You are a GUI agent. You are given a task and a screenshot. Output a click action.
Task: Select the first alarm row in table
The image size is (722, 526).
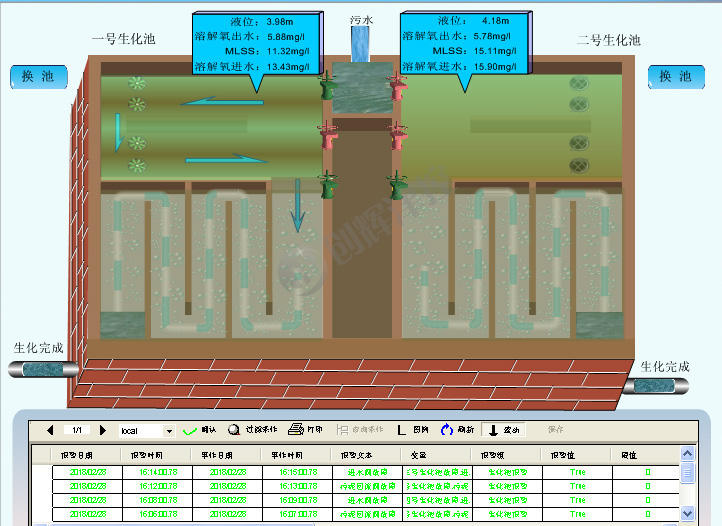360,472
